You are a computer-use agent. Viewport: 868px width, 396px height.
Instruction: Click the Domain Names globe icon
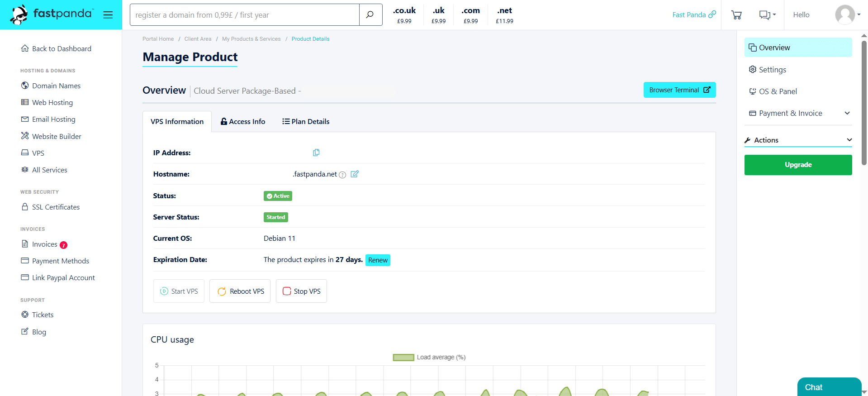25,86
